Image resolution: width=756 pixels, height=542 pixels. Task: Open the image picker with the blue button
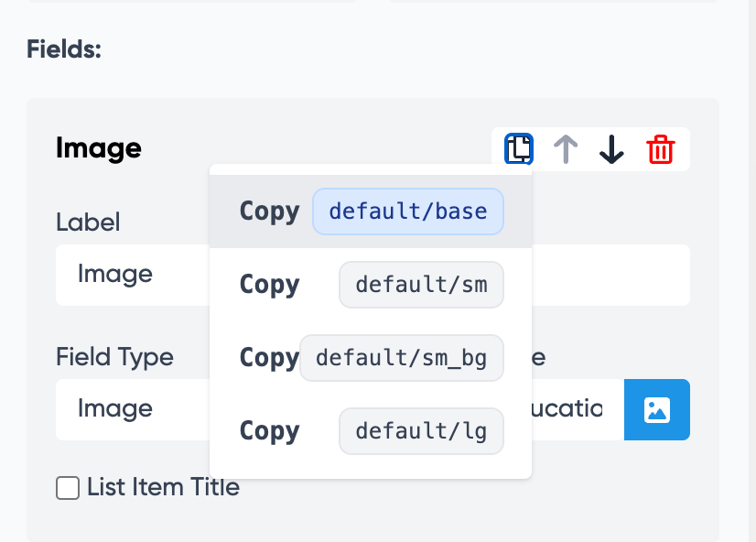656,409
